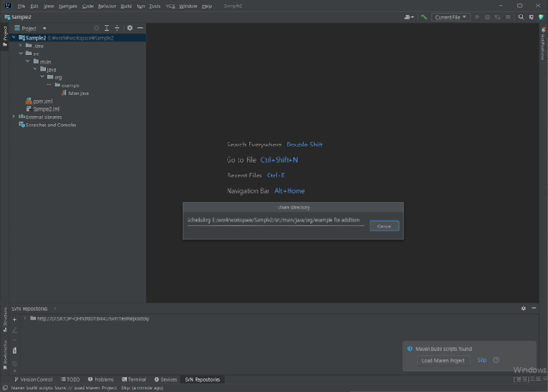Screen dimensions: 548x392
Task: Collapse the src folder
Action: (x=21, y=53)
